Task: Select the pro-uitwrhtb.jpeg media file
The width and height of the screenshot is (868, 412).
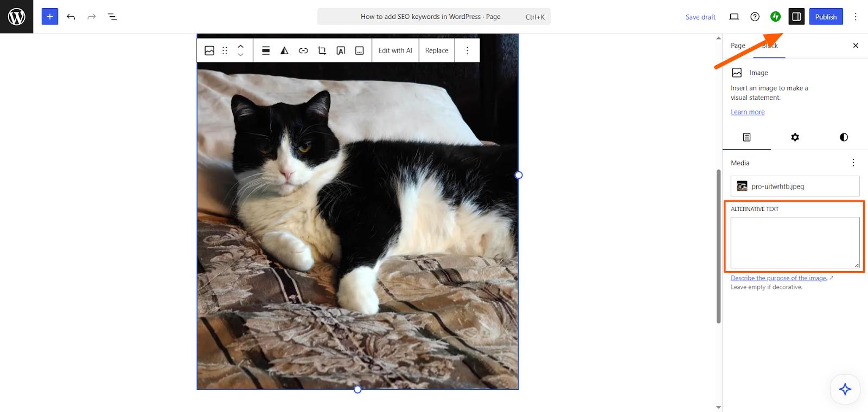Action: pos(795,186)
